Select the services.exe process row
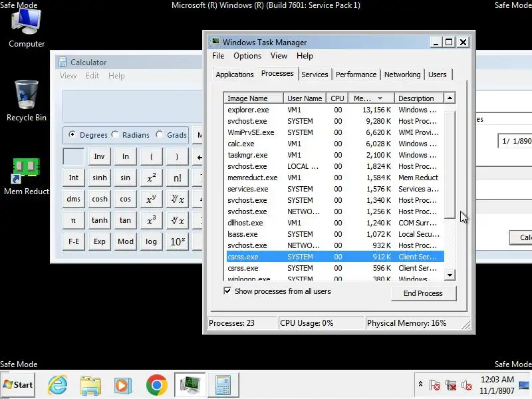Screen dimensions: 532x399 point(335,189)
